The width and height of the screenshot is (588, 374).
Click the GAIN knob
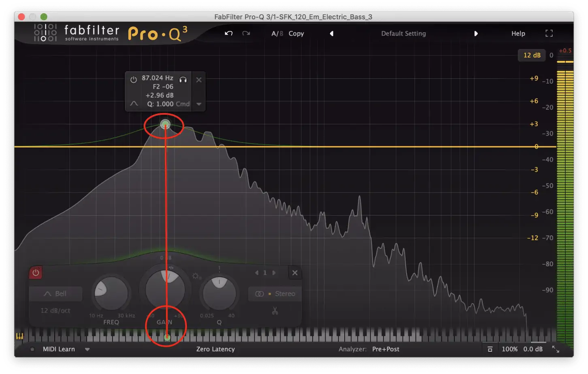(165, 290)
